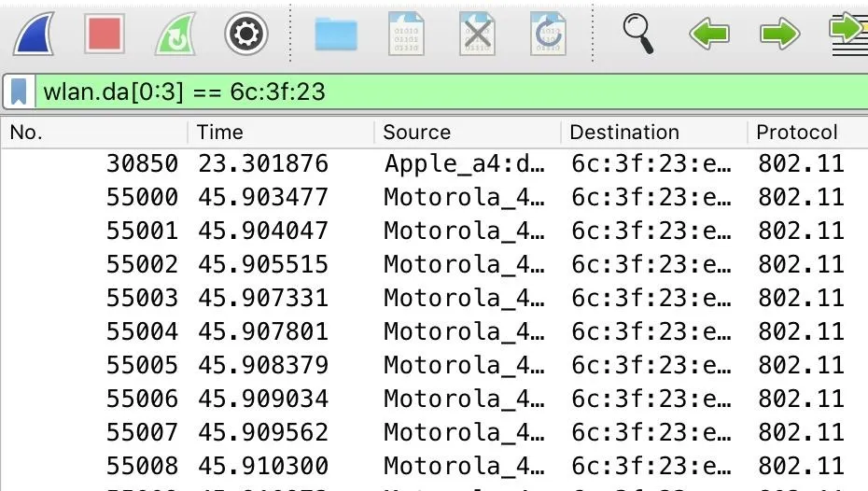The width and height of the screenshot is (868, 491).
Task: Open the display filter bookmark menu
Action: point(19,91)
